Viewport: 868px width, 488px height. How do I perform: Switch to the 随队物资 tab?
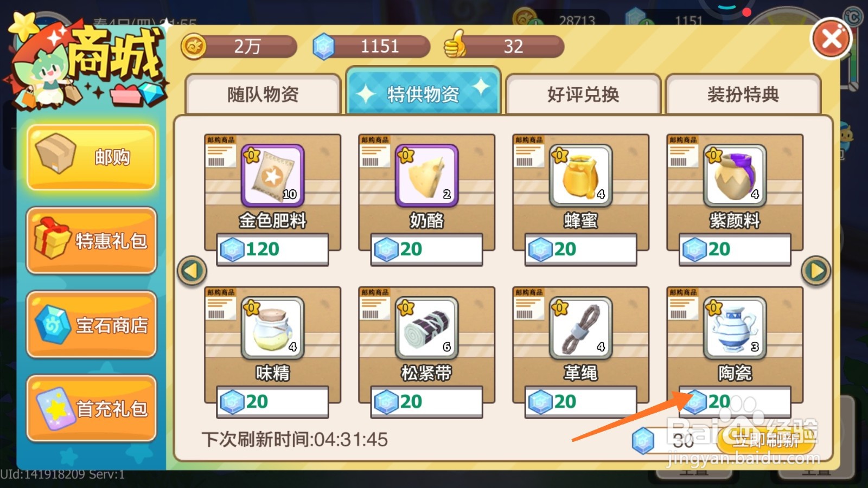click(263, 94)
